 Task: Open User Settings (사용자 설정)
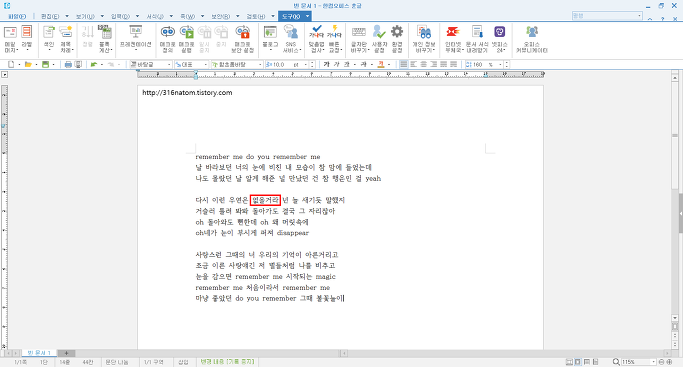coord(379,39)
